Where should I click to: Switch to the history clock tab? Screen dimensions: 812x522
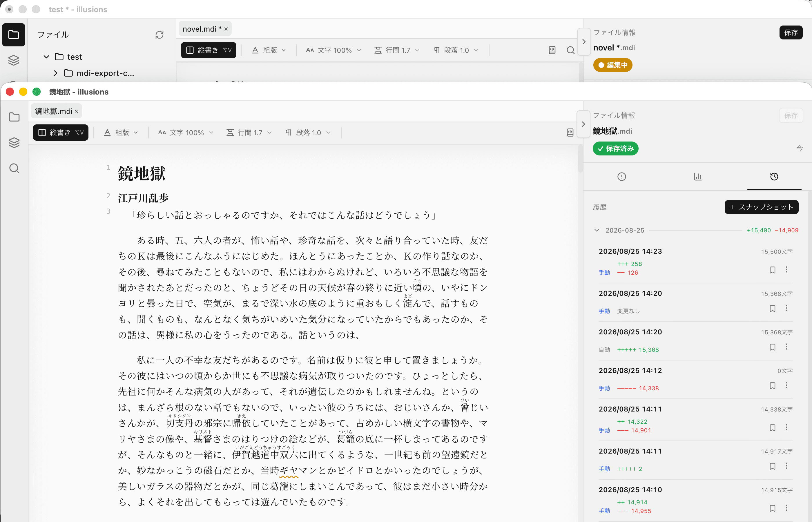[774, 177]
